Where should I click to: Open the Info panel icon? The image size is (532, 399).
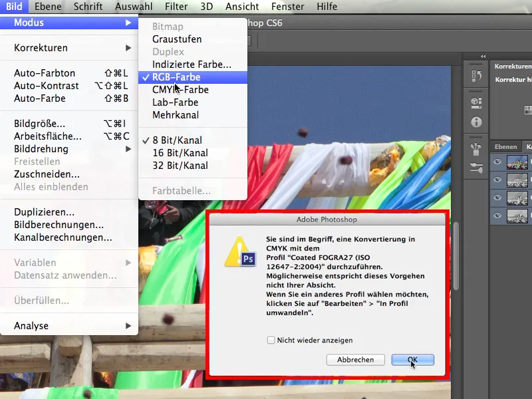tap(476, 122)
